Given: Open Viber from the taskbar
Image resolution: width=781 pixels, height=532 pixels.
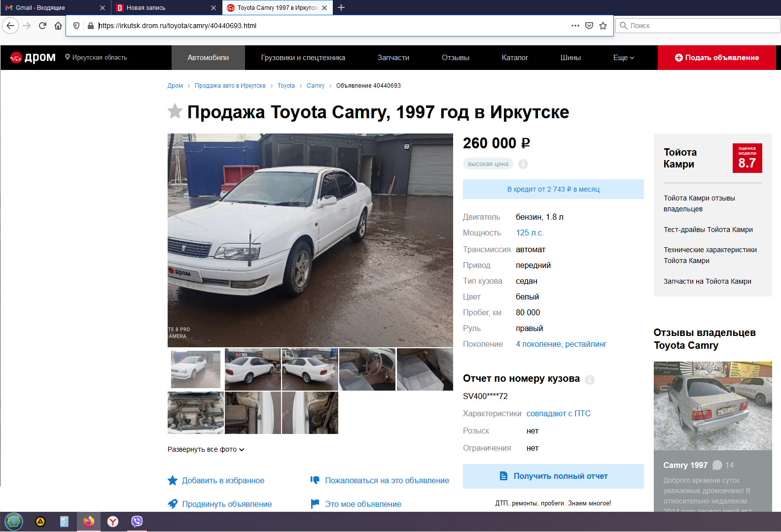Looking at the screenshot, I should pos(137,522).
